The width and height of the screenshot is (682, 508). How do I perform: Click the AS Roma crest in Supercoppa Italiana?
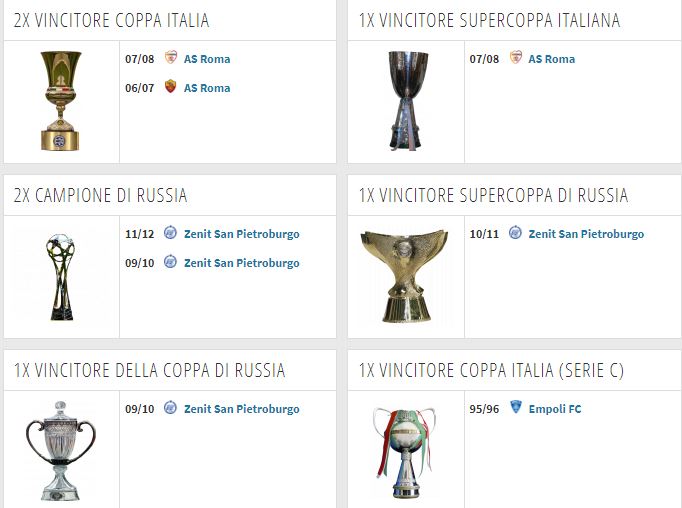515,58
